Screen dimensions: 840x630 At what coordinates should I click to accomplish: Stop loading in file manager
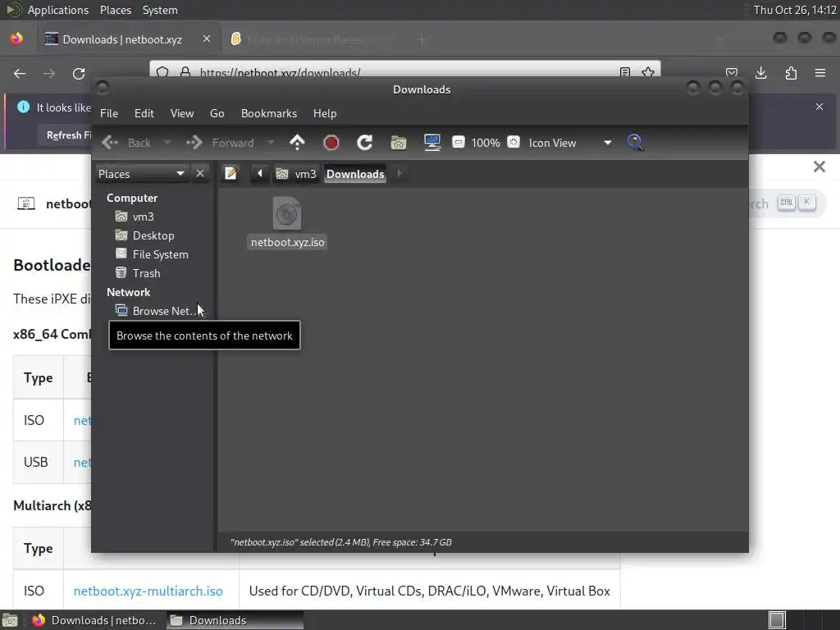tap(331, 143)
